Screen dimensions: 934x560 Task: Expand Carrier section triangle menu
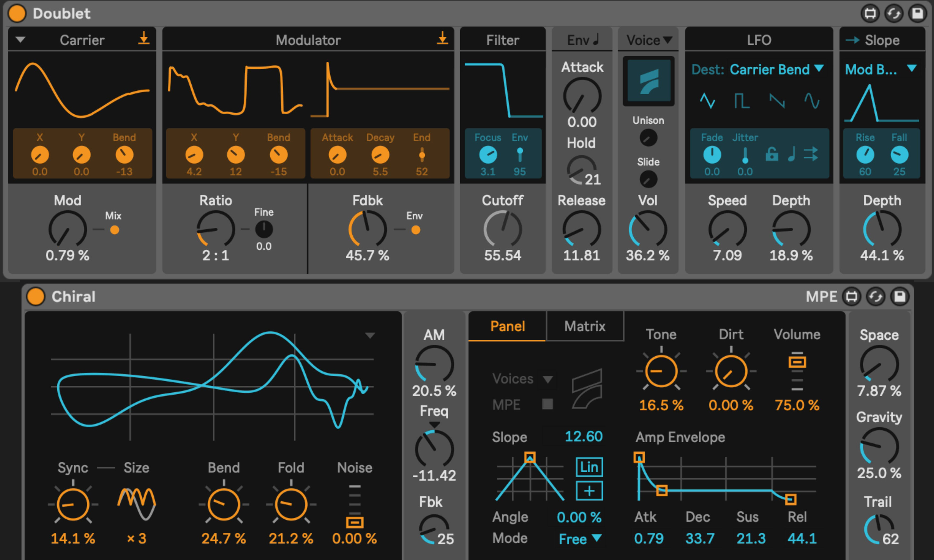coord(20,39)
